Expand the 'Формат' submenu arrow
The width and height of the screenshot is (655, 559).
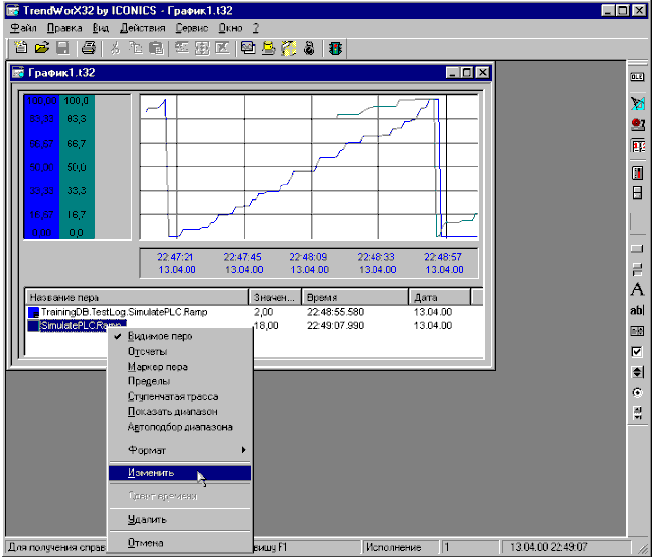(244, 450)
